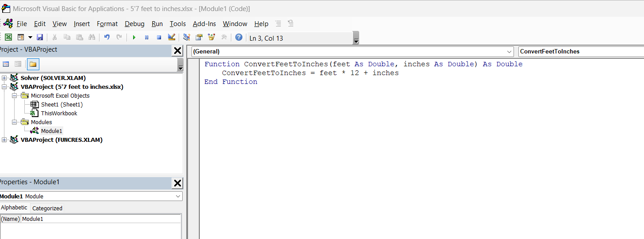Image resolution: width=644 pixels, height=239 pixels.
Task: Expand the Solver (SOLVER.XLAM) project node
Action: [x=4, y=78]
